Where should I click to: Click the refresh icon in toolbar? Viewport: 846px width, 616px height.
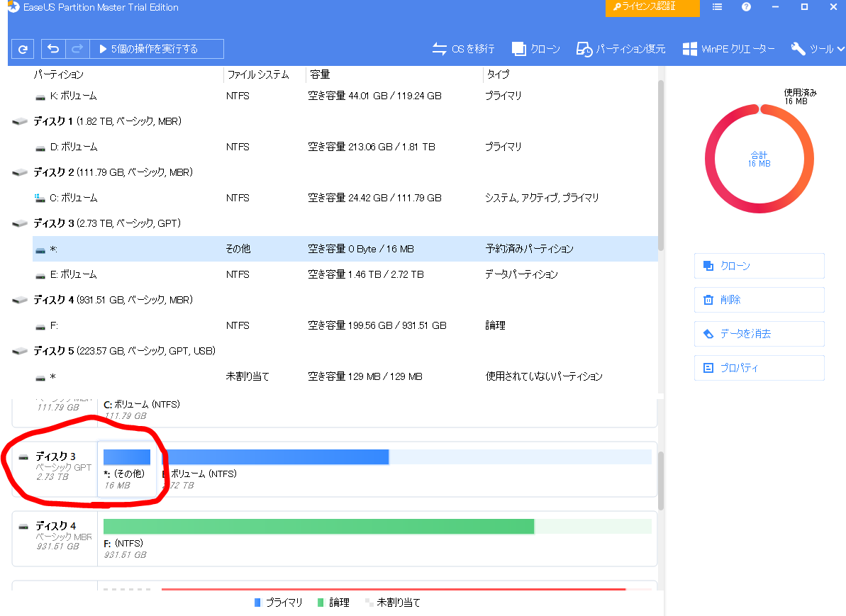(23, 49)
